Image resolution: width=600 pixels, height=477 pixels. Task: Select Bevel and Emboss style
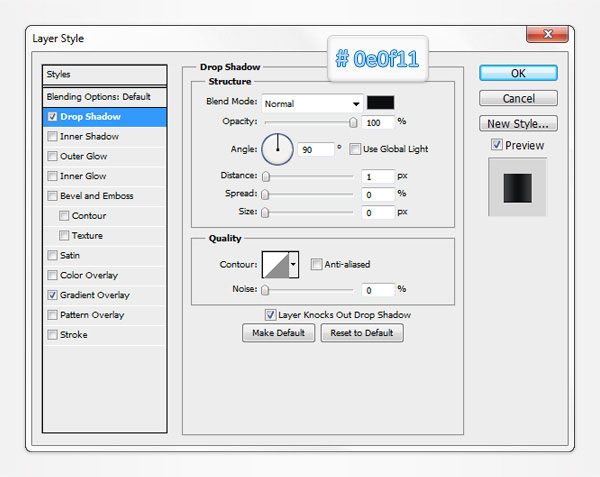96,196
